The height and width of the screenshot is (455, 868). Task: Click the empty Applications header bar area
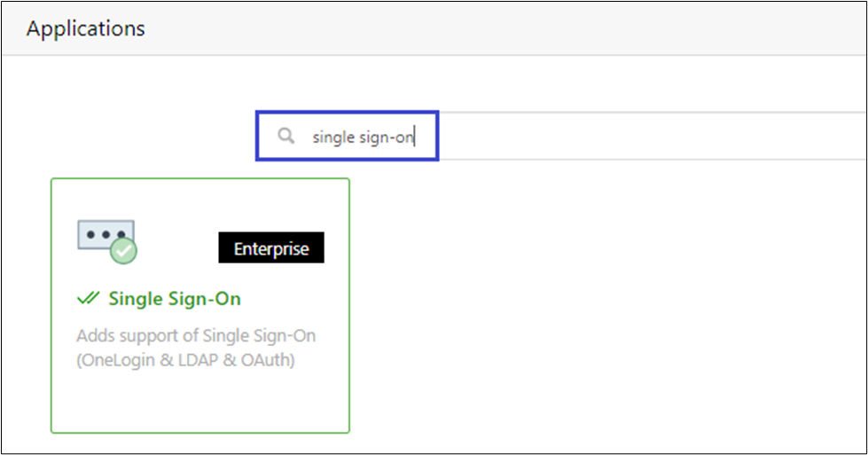(532, 28)
